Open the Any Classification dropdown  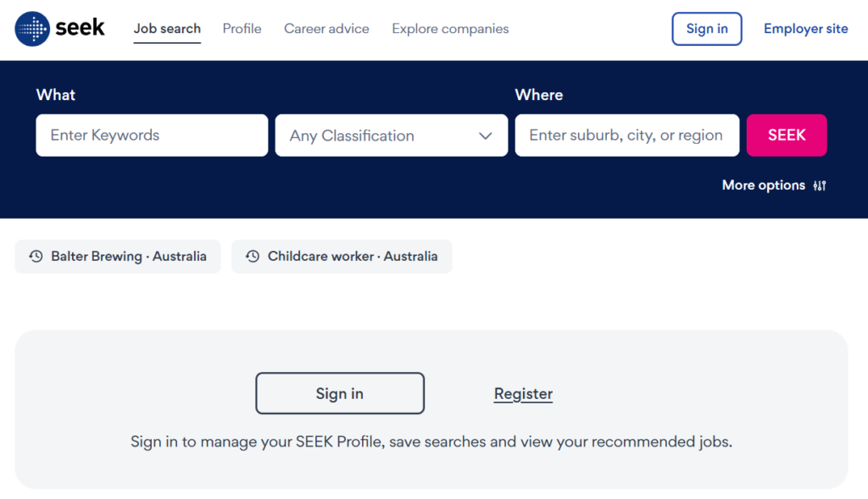(392, 136)
